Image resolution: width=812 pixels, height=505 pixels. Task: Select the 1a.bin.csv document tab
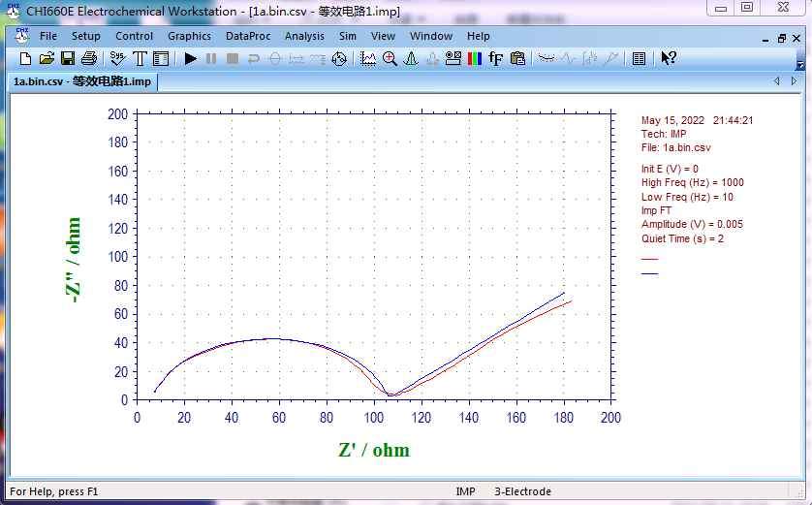81,81
